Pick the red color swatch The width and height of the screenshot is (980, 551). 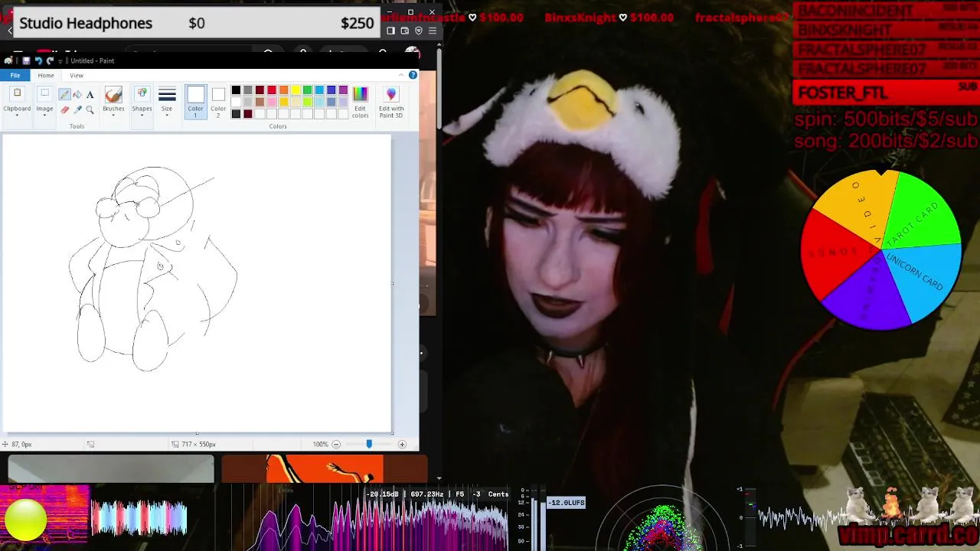[272, 90]
